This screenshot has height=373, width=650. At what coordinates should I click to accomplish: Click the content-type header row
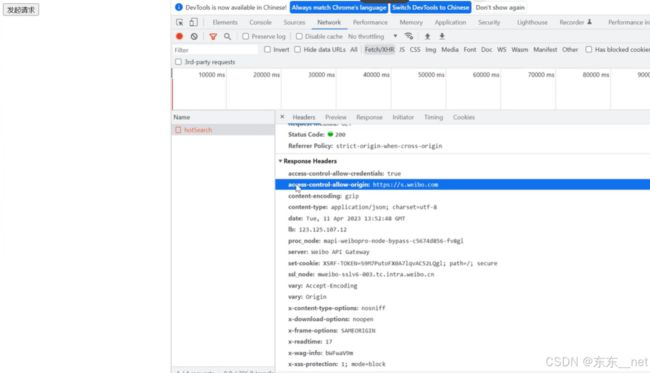463,207
